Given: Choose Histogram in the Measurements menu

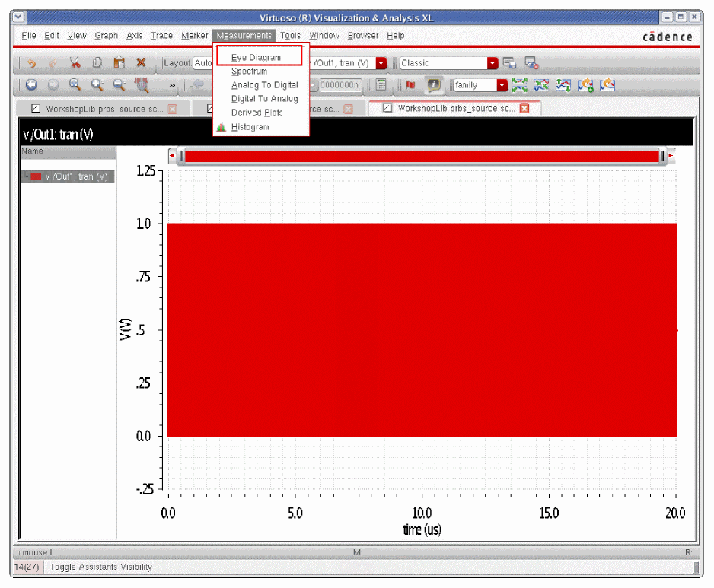Looking at the screenshot, I should (250, 127).
